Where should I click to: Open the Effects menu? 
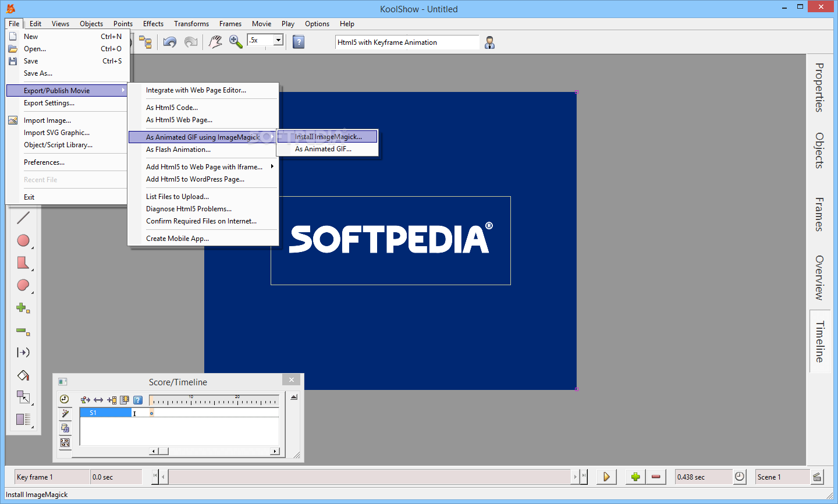pyautogui.click(x=153, y=24)
